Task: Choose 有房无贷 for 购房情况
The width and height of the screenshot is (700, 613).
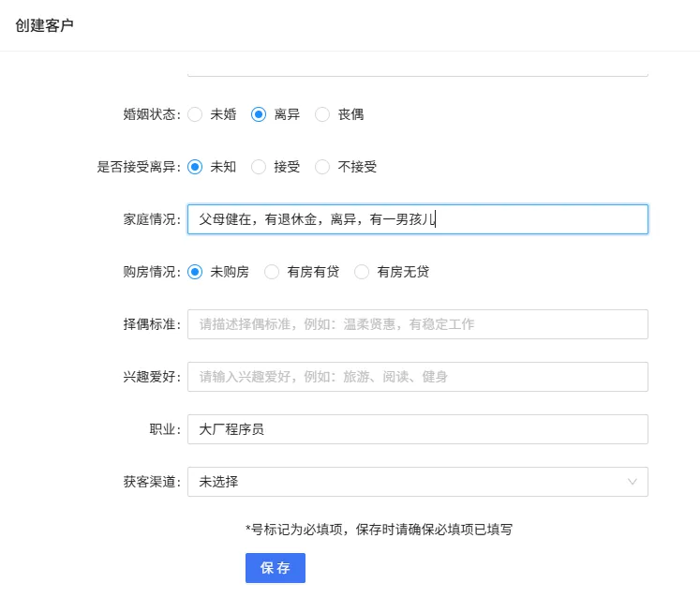Action: [362, 272]
